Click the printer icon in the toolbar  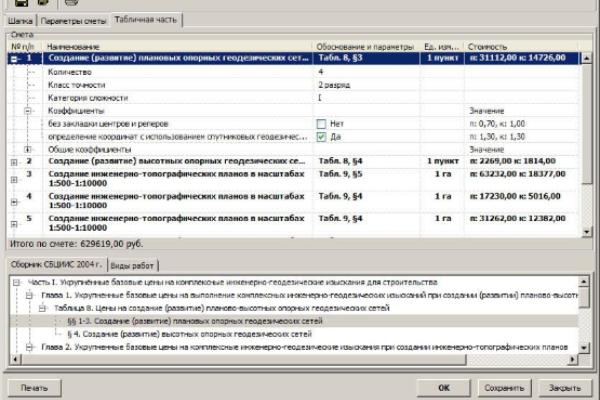pos(71,2)
